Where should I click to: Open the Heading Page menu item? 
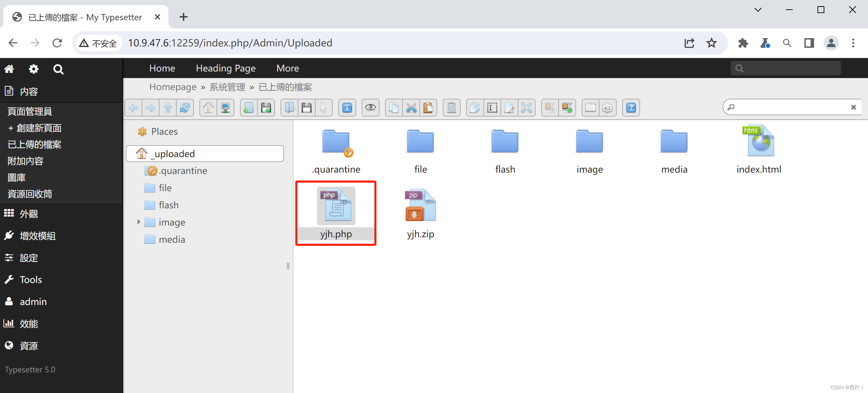[226, 68]
